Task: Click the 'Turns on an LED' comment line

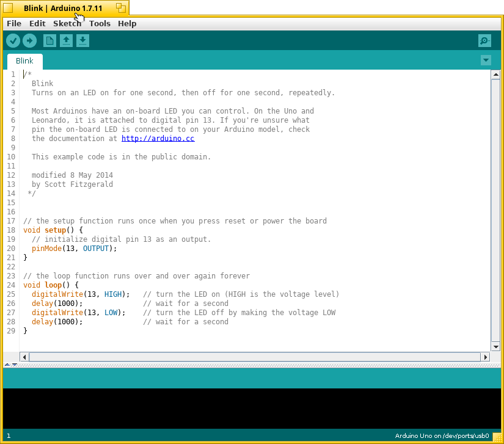Action: [183, 93]
